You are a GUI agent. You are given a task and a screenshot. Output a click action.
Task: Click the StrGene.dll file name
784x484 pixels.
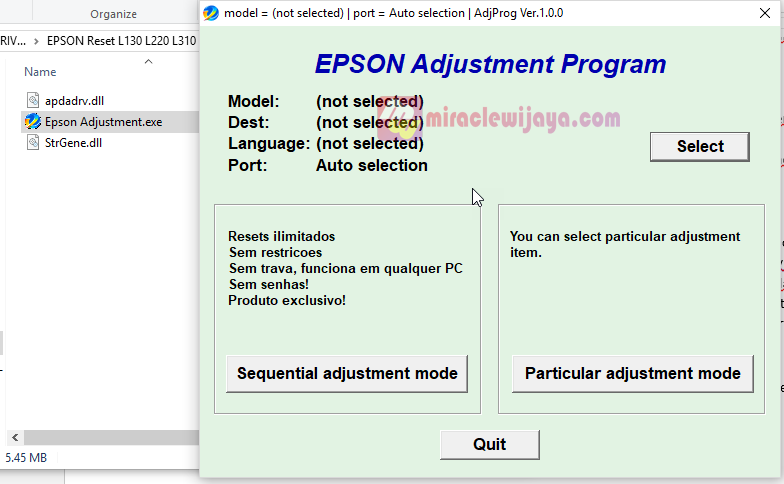click(x=74, y=143)
